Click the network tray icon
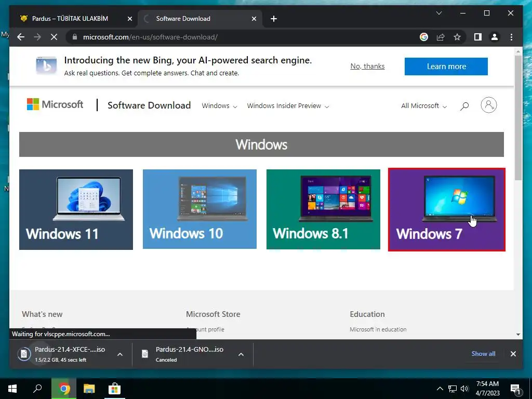This screenshot has height=399, width=532. pyautogui.click(x=453, y=389)
